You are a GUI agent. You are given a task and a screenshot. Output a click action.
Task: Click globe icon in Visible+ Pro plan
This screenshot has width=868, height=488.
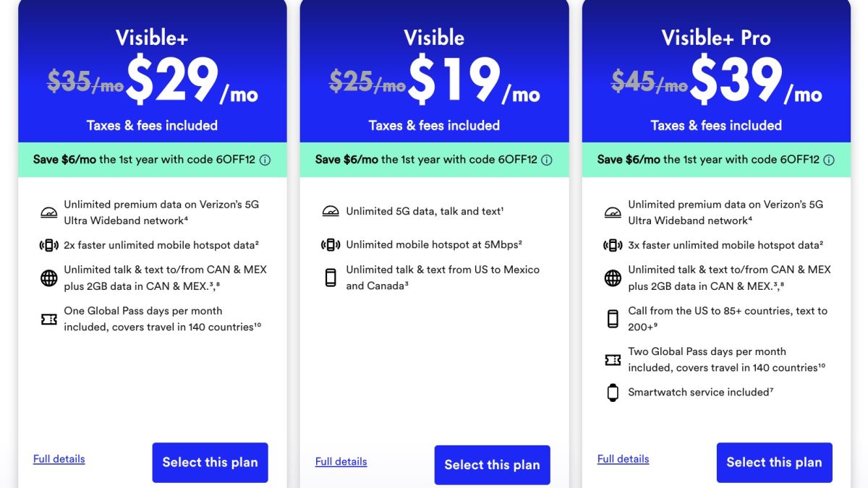point(613,278)
